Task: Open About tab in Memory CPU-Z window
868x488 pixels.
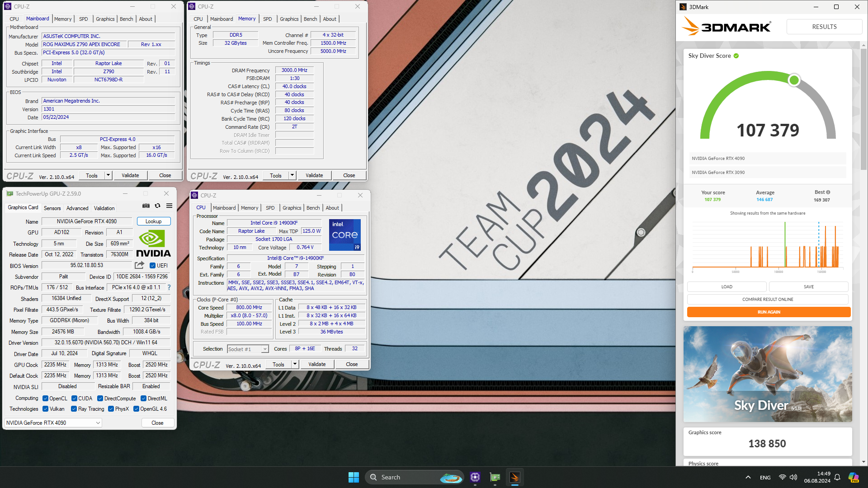Action: pyautogui.click(x=329, y=19)
